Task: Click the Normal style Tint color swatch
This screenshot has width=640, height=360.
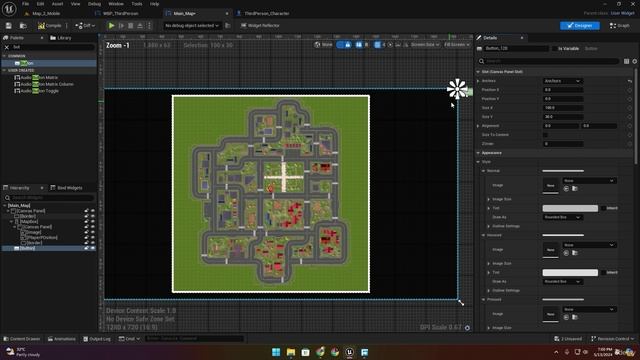Action: (570, 209)
